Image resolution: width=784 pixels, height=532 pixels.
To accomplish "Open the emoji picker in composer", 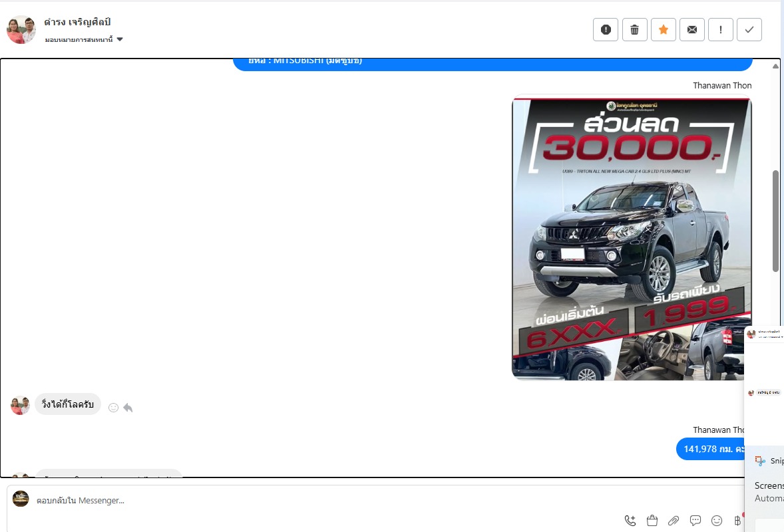I will point(717,521).
